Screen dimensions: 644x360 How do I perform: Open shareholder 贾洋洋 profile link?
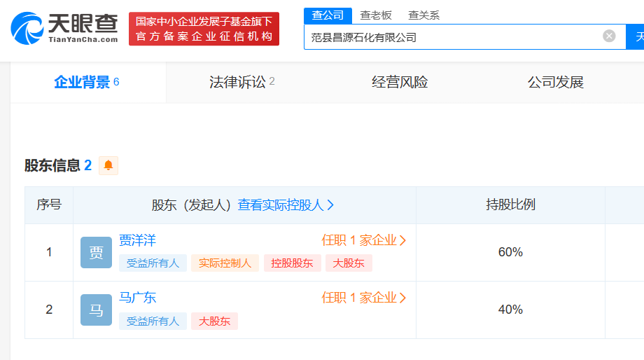coord(137,240)
